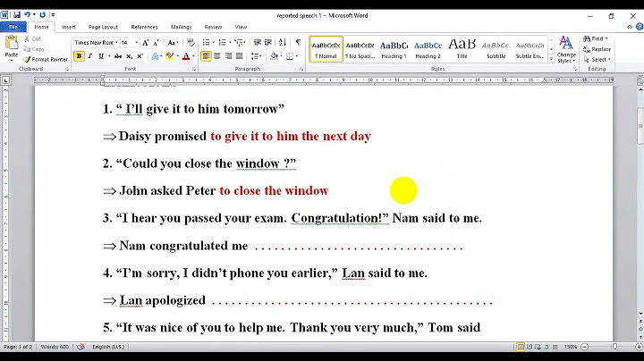
Task: Click the Copy command
Action: coord(34,49)
